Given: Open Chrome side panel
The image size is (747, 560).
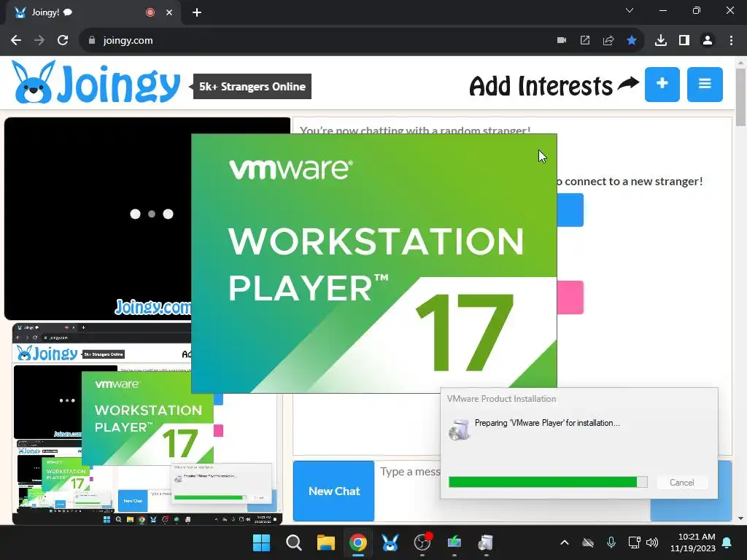Looking at the screenshot, I should coord(684,41).
